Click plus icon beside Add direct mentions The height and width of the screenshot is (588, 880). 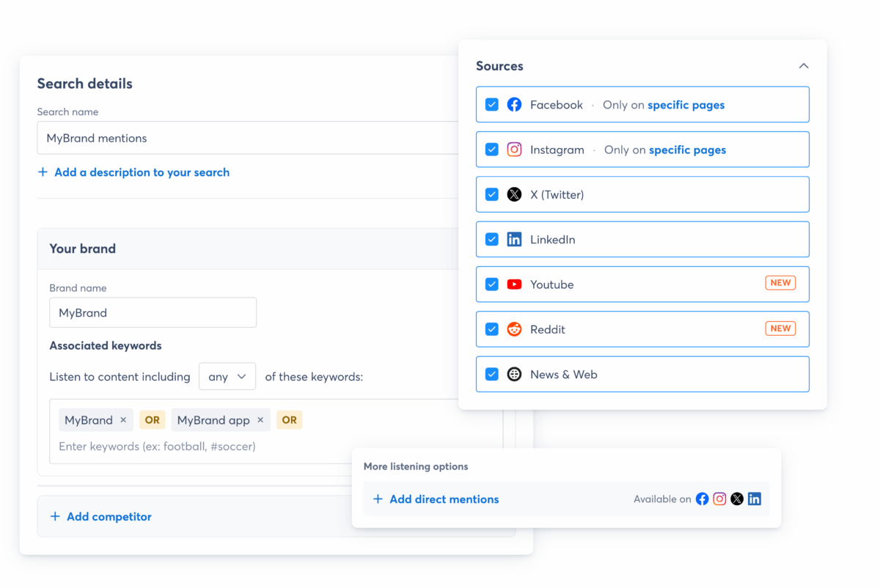[378, 499]
